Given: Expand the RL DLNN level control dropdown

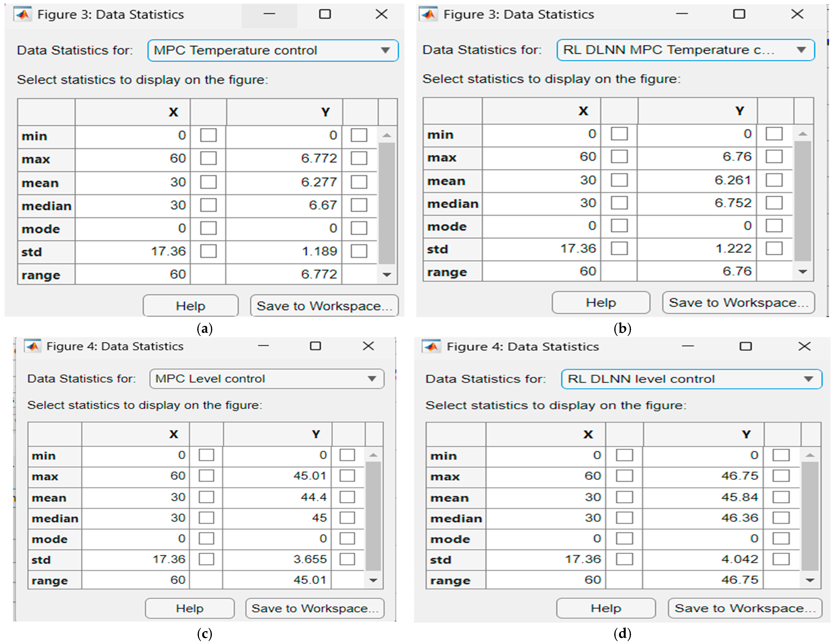Looking at the screenshot, I should pos(808,379).
